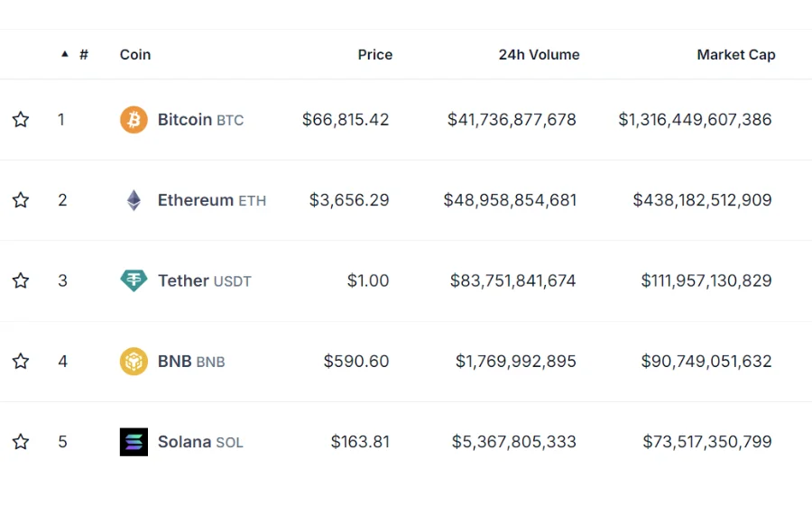Click the Solana coin logo icon
812x505 pixels.
pos(134,442)
